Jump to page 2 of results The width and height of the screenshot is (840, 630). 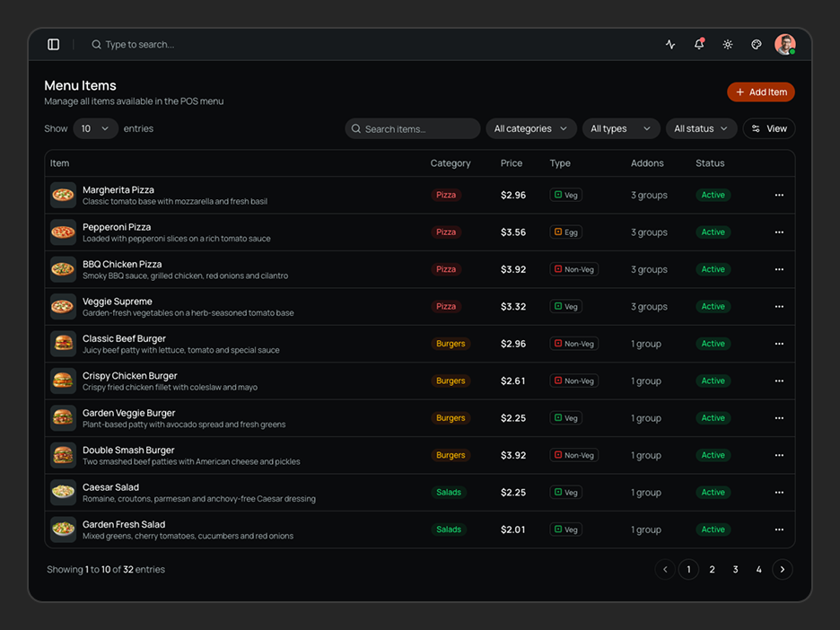(x=712, y=570)
